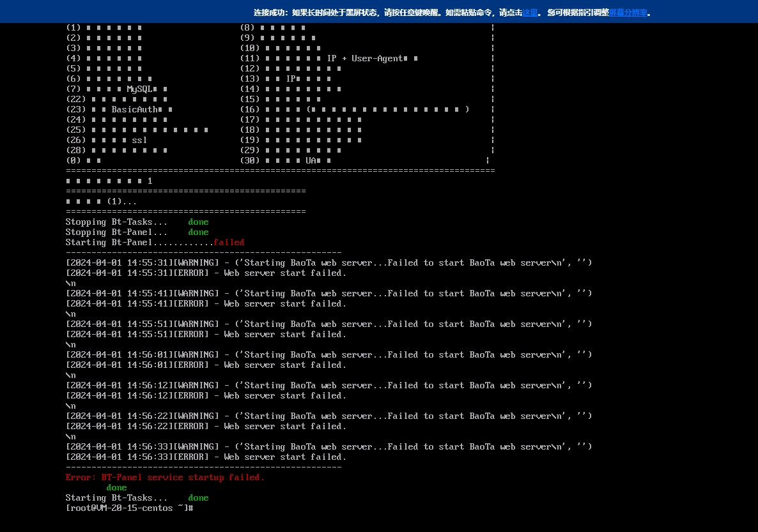The image size is (758, 532).
Task: Click the 14:56:22 WARNING log line
Action: pyautogui.click(x=329, y=416)
